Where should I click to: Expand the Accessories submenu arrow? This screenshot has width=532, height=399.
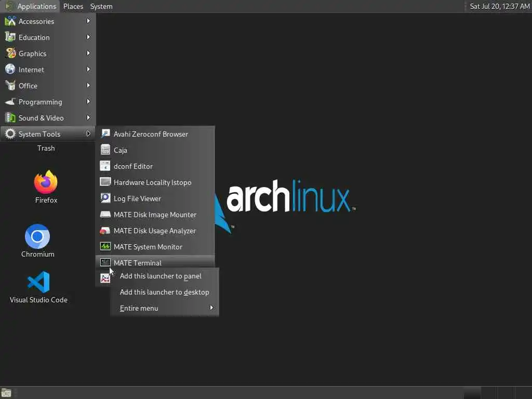pos(88,21)
